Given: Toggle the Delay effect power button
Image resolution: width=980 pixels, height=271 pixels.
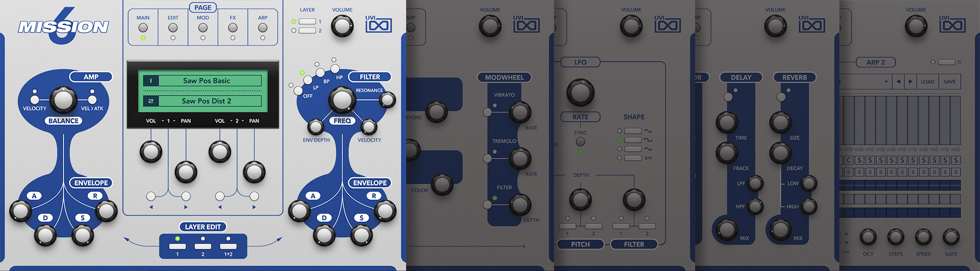Looking at the screenshot, I should click(x=728, y=97).
